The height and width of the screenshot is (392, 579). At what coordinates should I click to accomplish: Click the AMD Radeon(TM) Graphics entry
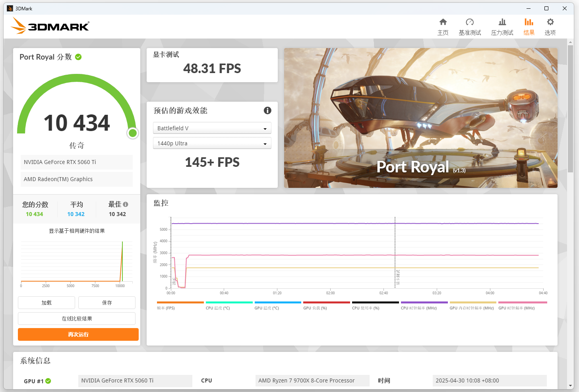(77, 179)
